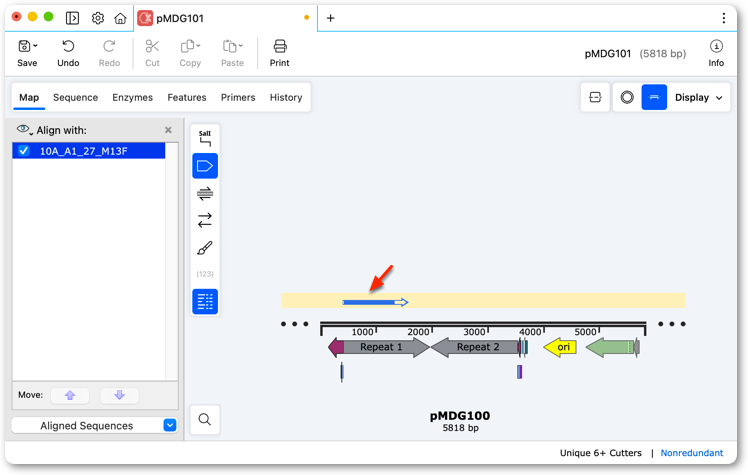Toggle SalI enzyme sites display
Viewport: 748px width, 475px height.
pyautogui.click(x=205, y=138)
